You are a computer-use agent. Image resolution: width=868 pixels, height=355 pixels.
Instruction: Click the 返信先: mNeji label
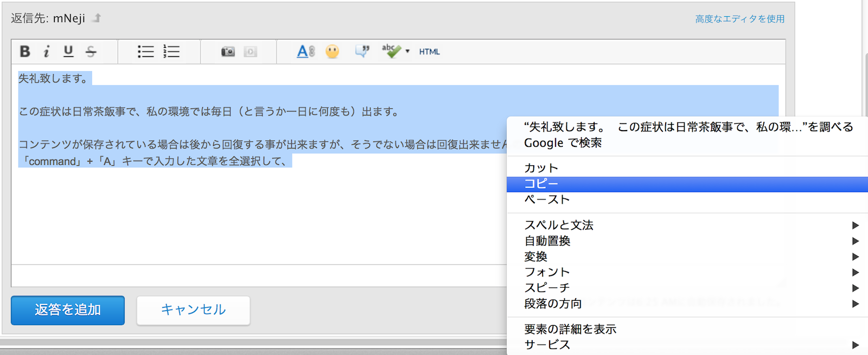48,18
